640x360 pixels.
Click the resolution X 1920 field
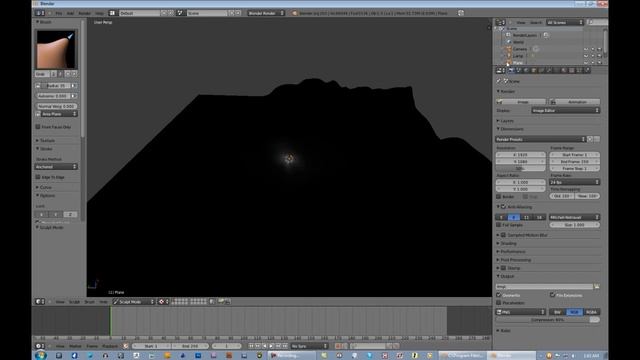pyautogui.click(x=520, y=155)
